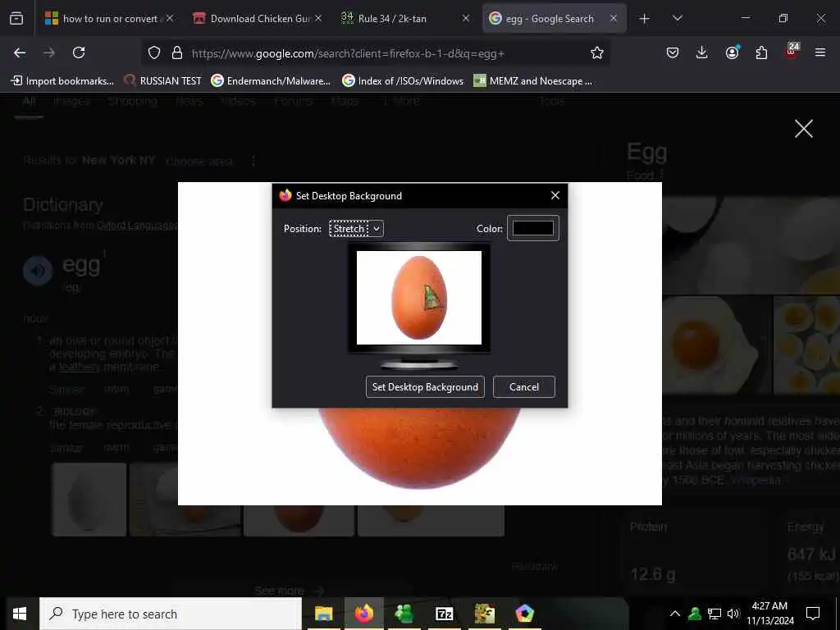Open the 'Endermanch/Malware...' bookmark
The image size is (840, 630).
pyautogui.click(x=271, y=81)
